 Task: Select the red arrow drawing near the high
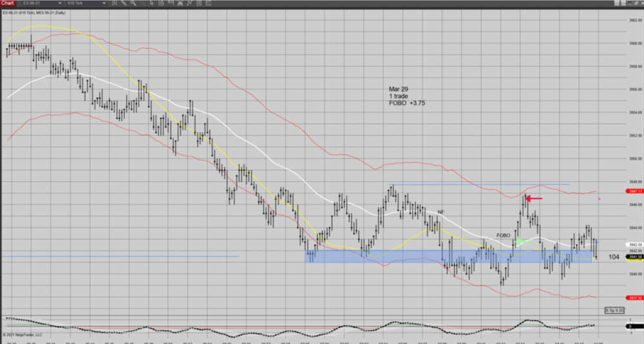pyautogui.click(x=535, y=198)
